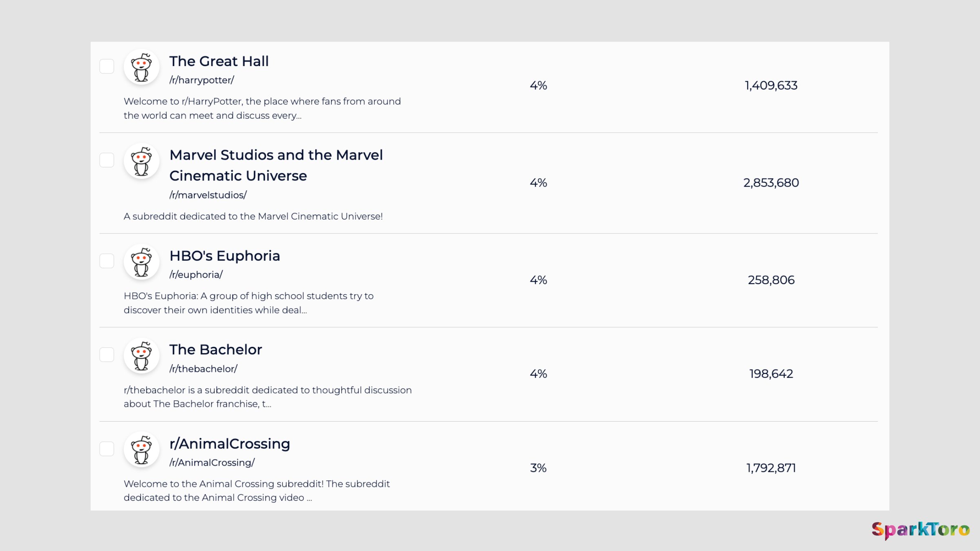Open The Great Hall title link
The image size is (980, 551).
(219, 61)
